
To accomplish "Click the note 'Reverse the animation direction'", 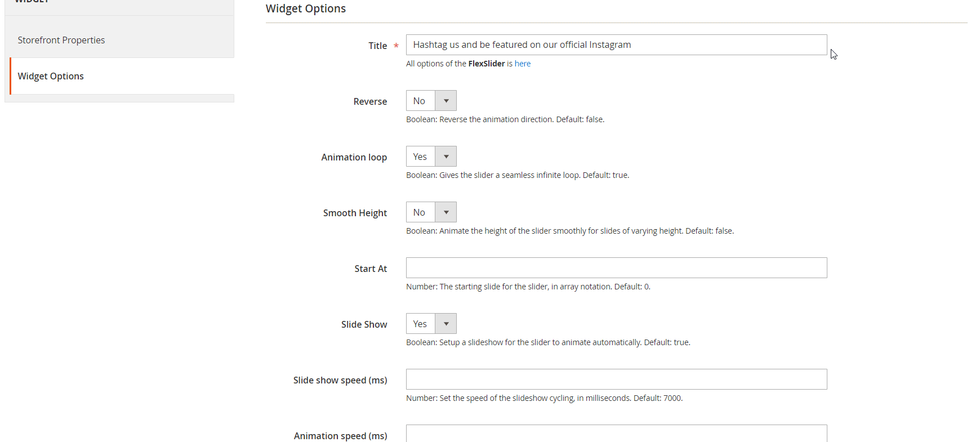I will (x=505, y=119).
